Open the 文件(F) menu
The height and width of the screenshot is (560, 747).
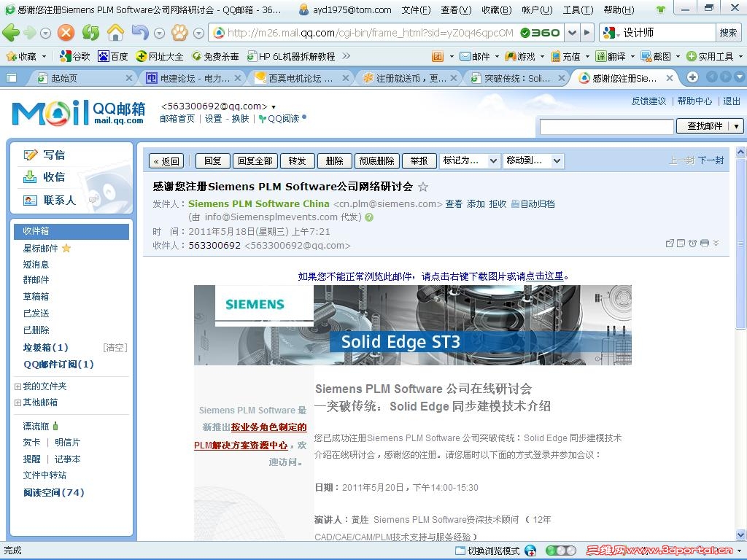tap(416, 9)
